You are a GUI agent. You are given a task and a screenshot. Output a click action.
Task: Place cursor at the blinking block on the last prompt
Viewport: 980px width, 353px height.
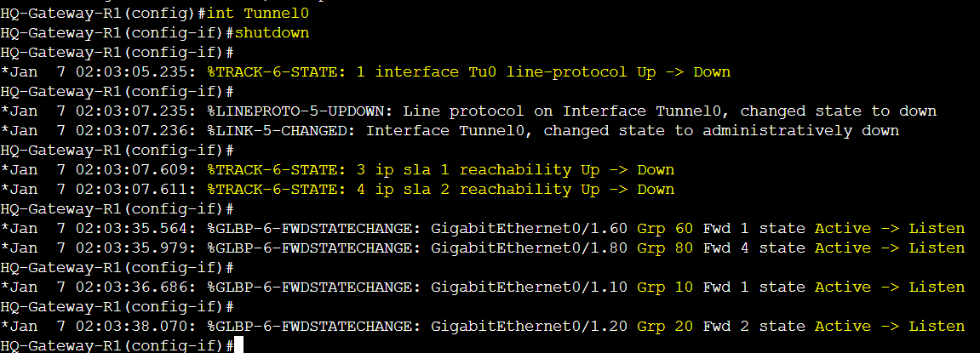[238, 345]
